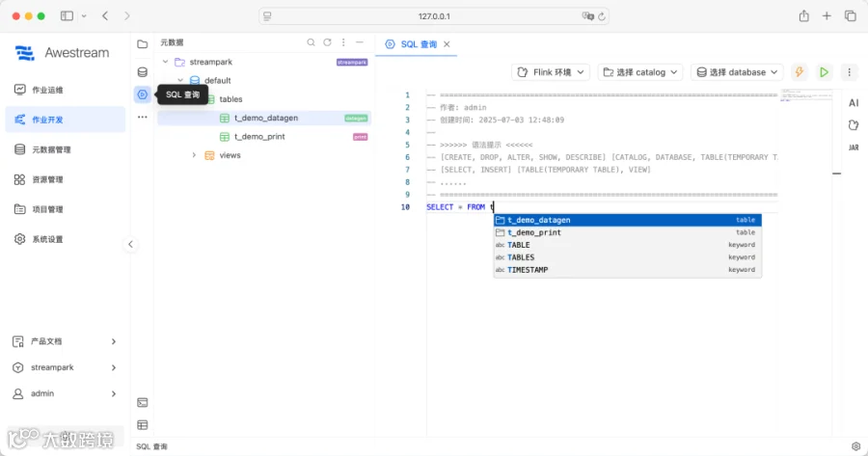Click the JAR icon on right sidebar

click(x=854, y=148)
